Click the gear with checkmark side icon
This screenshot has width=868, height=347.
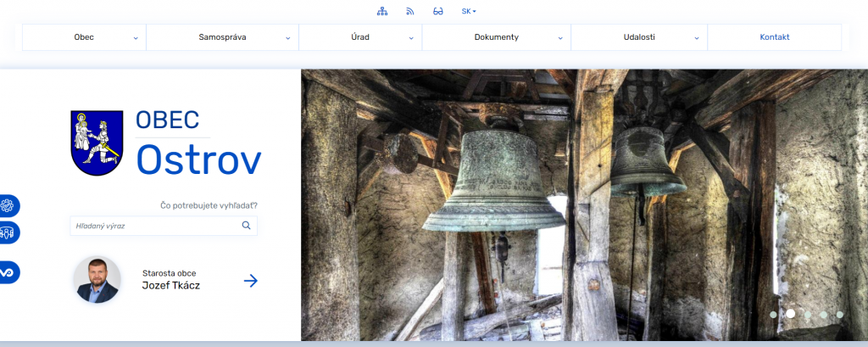pyautogui.click(x=7, y=205)
